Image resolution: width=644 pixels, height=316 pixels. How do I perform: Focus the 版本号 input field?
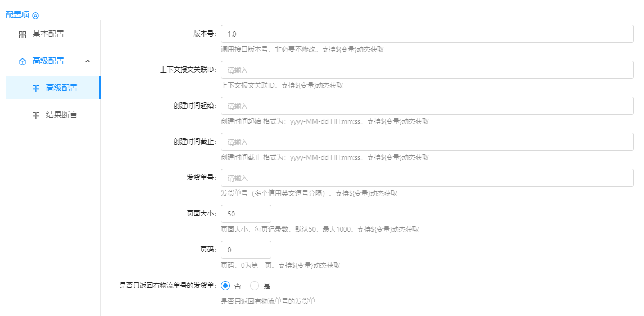tap(427, 34)
